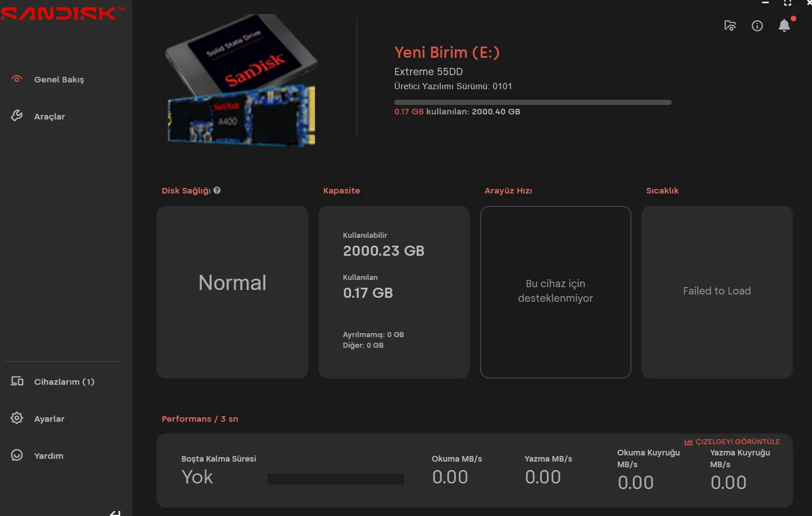The width and height of the screenshot is (812, 516).
Task: Click the Üretici Yazılımı Sürümü: 0101 text
Action: pos(453,86)
